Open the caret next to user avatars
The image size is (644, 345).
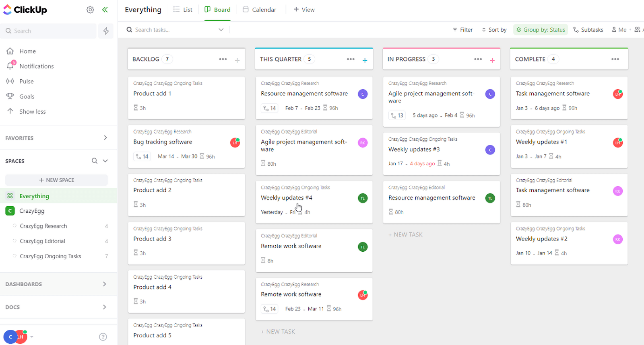[32, 337]
